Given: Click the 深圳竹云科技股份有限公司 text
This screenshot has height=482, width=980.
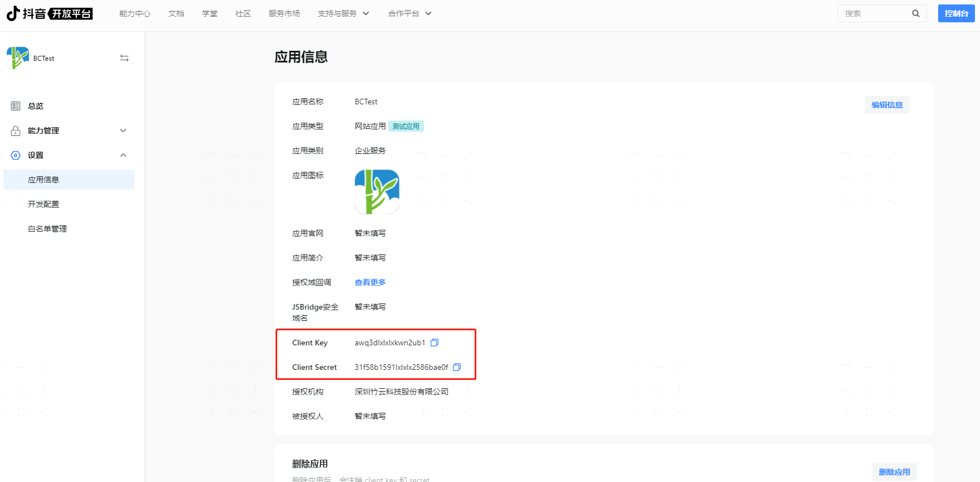Looking at the screenshot, I should 402,392.
